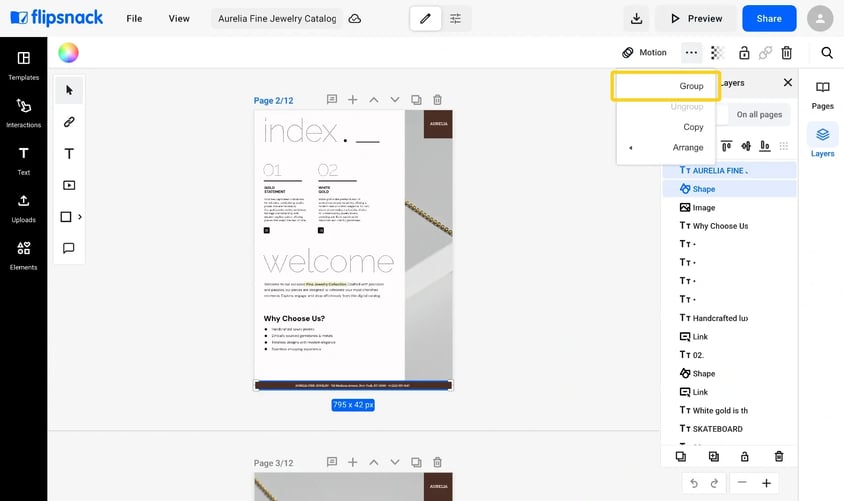Delete Page 2/12 with its trash icon
Viewport: 844px width, 501px height.
438,100
